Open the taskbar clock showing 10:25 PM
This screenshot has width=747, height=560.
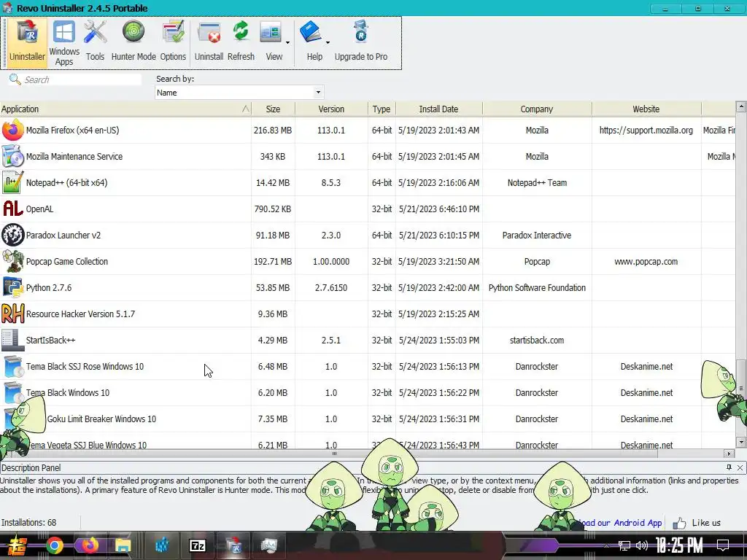[679, 545]
